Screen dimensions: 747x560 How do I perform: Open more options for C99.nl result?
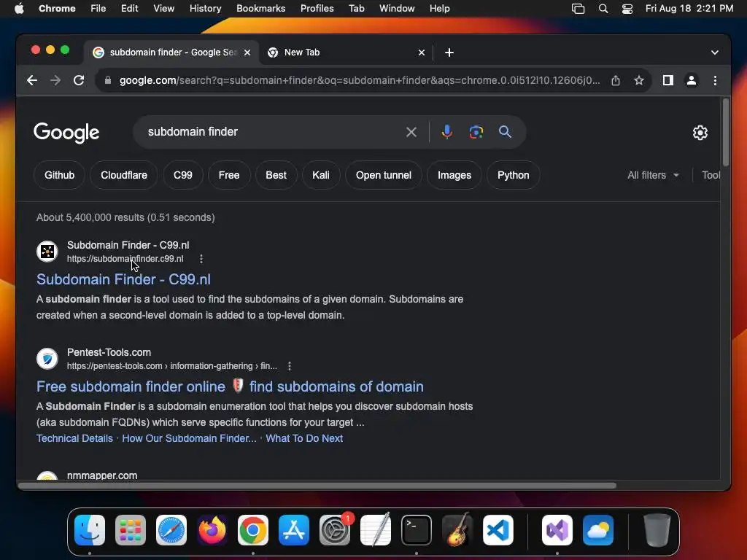pos(201,259)
